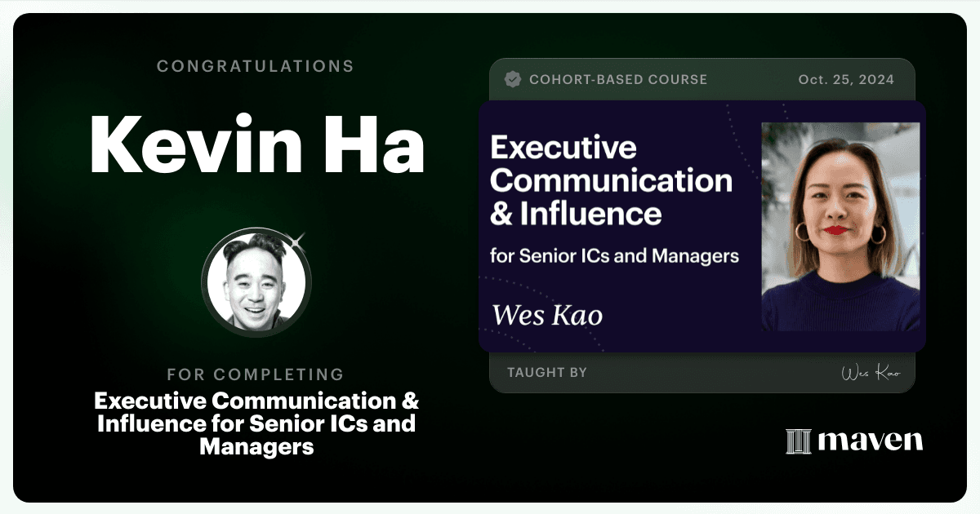Click the italic 'Wes Kao' instructor name

point(547,314)
